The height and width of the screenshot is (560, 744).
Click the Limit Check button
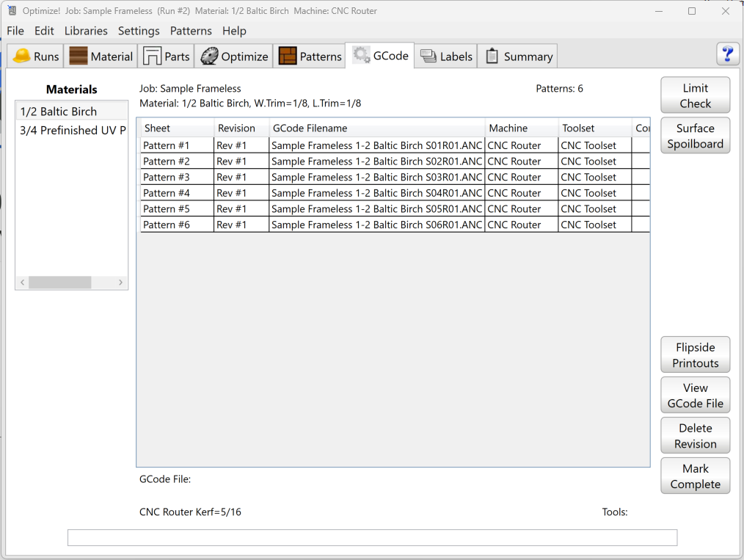click(x=695, y=95)
